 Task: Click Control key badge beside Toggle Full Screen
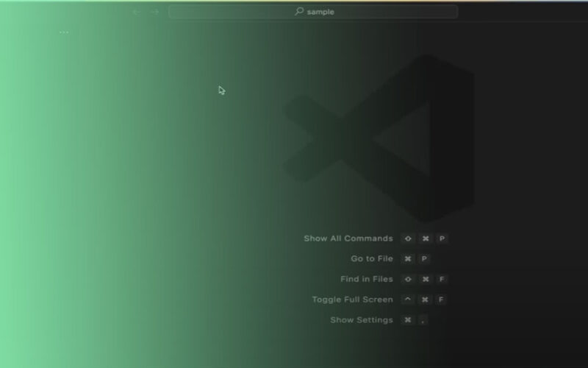point(408,300)
